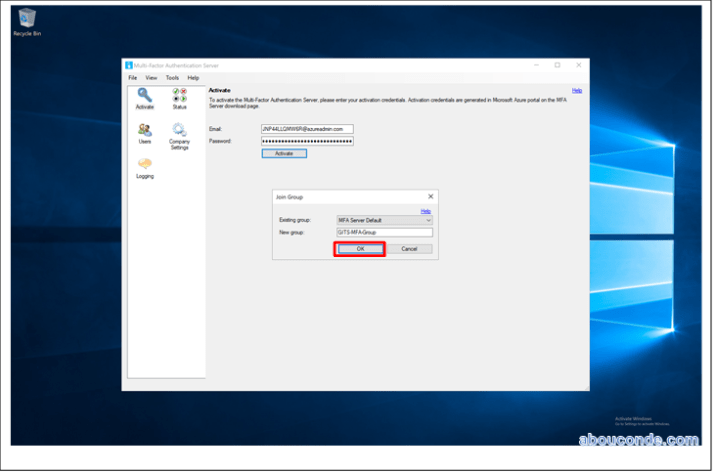Open the Users section icon
This screenshot has width=714, height=472.
point(145,132)
